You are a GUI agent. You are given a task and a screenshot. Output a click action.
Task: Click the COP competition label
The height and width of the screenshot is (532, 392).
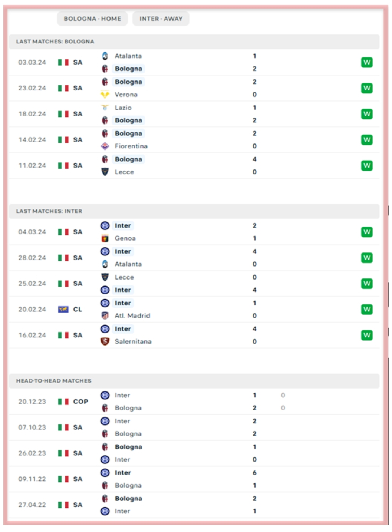[80, 402]
